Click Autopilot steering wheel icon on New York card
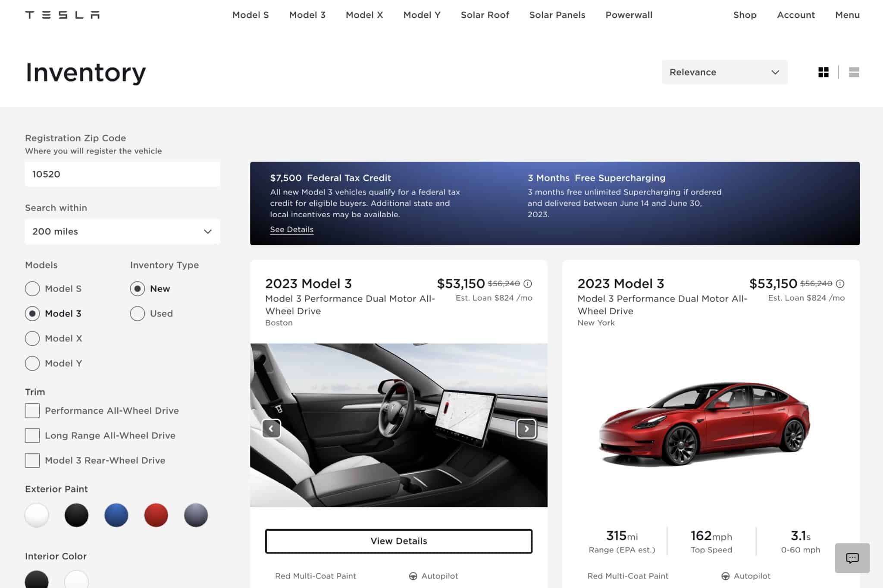883x588 pixels. pyautogui.click(x=725, y=576)
